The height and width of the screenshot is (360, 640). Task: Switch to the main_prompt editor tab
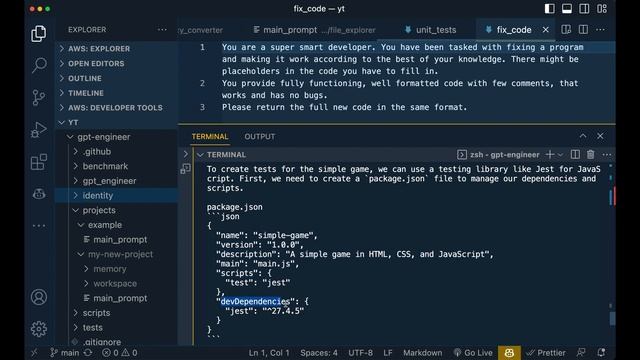point(314,30)
